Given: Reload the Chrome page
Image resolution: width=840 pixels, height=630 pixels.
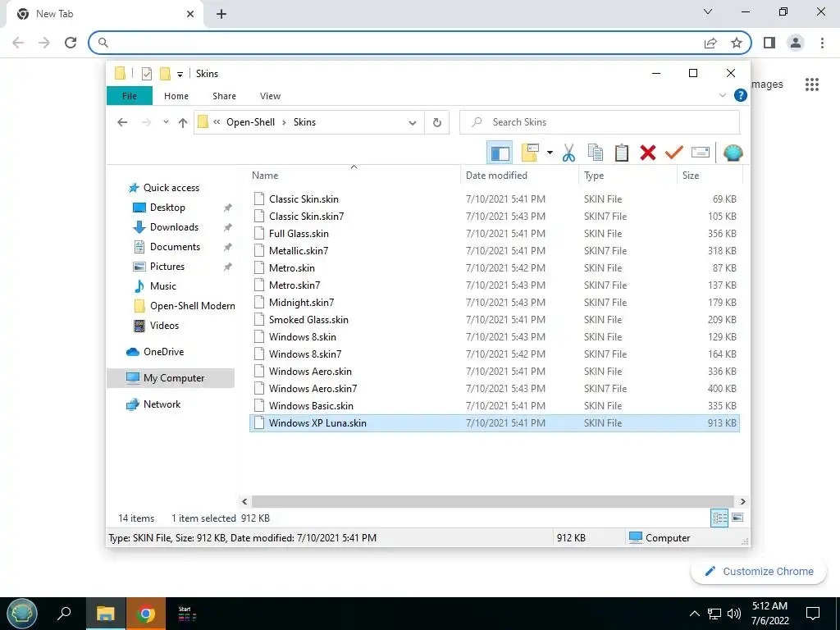Looking at the screenshot, I should [71, 43].
